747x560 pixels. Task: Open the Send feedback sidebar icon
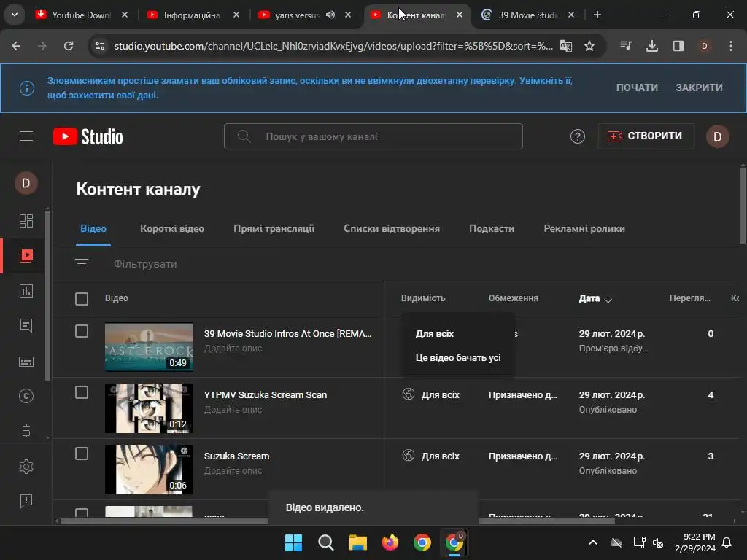[26, 501]
